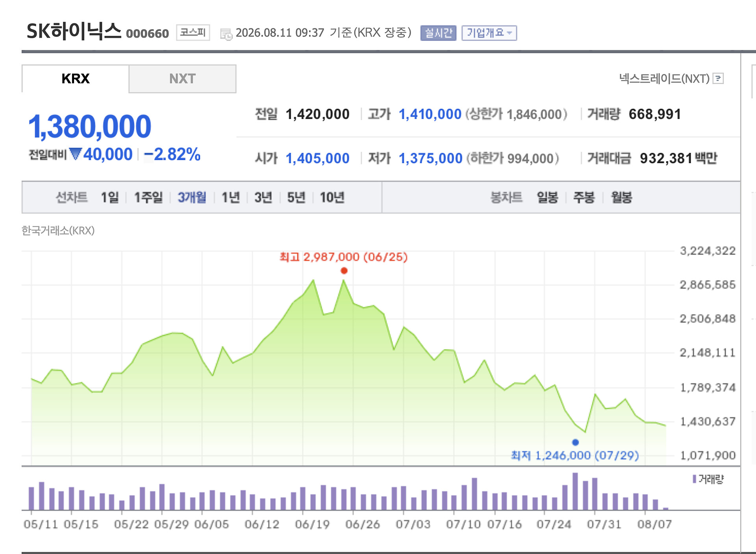Viewport: 756px width, 554px height.
Task: Select the 10년 line chart period
Action: (332, 197)
